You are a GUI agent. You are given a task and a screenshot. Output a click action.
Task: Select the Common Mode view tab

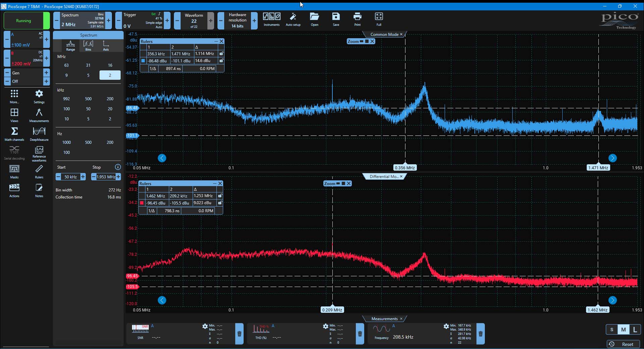tap(384, 34)
